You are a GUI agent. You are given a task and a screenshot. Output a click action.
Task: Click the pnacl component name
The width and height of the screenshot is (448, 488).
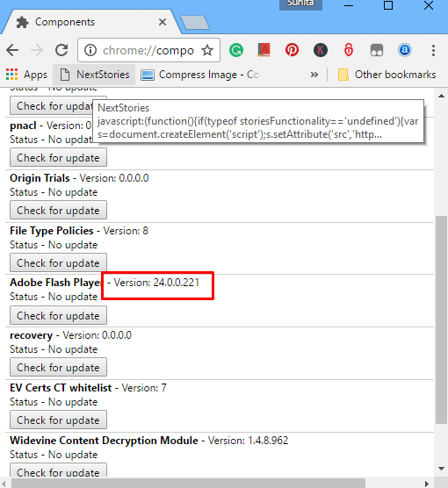pos(23,126)
